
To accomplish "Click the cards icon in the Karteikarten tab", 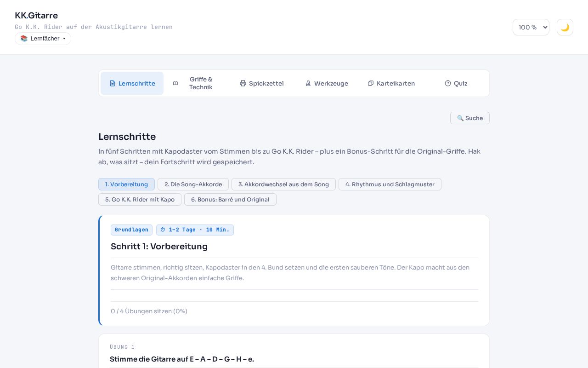I will point(371,83).
